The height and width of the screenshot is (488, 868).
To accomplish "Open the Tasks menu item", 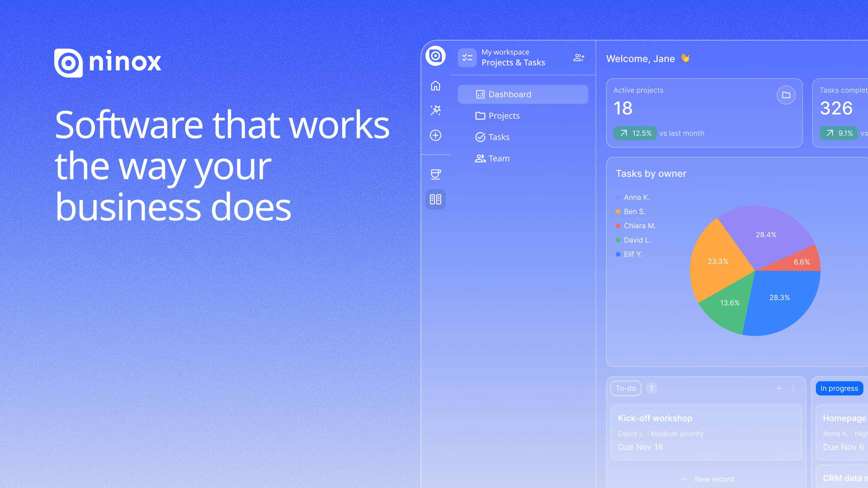I will pos(523,137).
